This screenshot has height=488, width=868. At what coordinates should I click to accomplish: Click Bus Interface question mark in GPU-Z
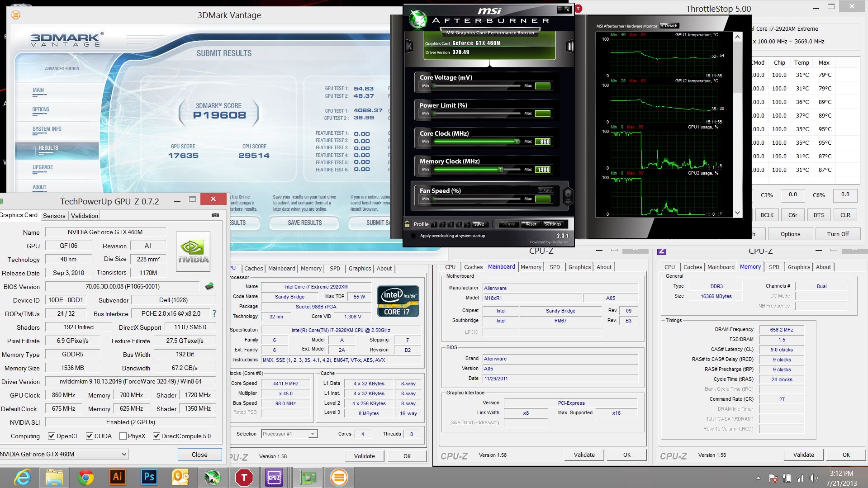(214, 313)
